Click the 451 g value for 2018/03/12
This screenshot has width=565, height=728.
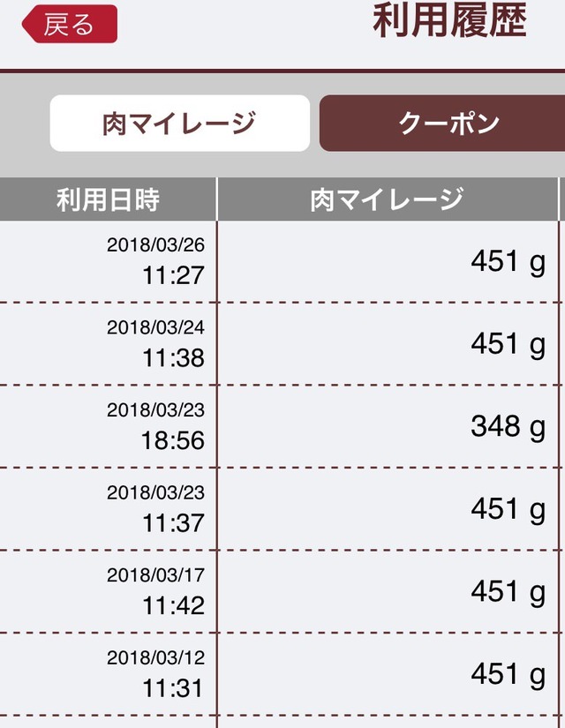(507, 675)
